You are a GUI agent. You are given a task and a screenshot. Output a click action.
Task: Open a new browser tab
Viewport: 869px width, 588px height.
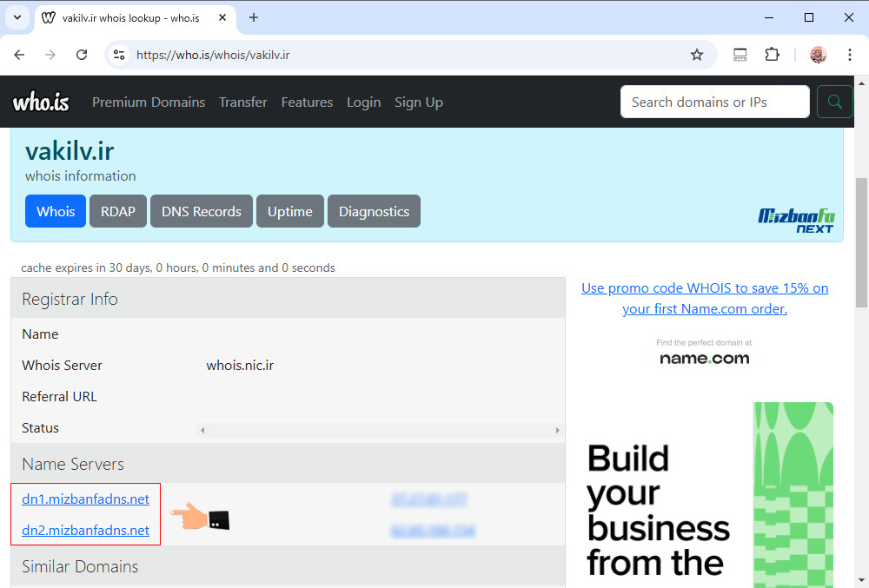coord(253,17)
